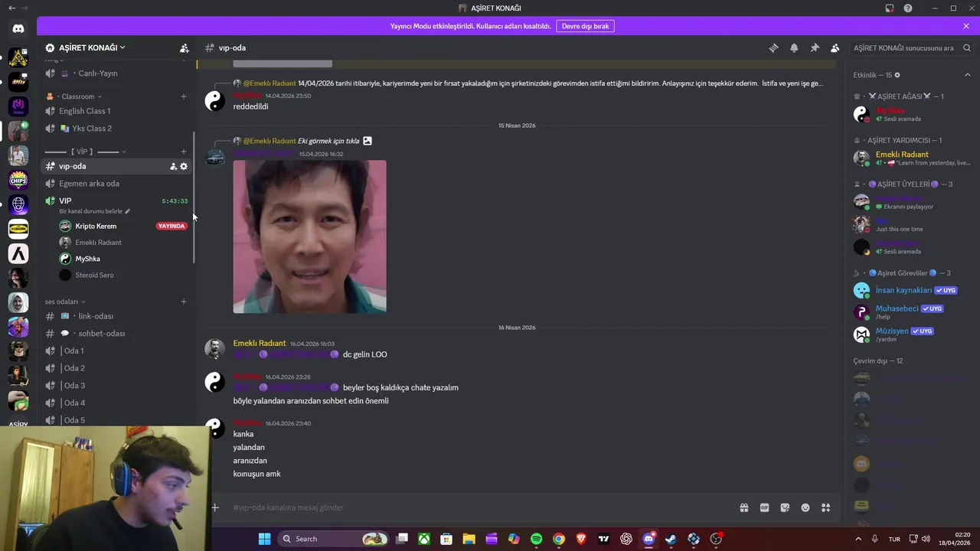Viewport: 980px width, 551px height.
Task: Add channel to VİP category
Action: coord(184,152)
